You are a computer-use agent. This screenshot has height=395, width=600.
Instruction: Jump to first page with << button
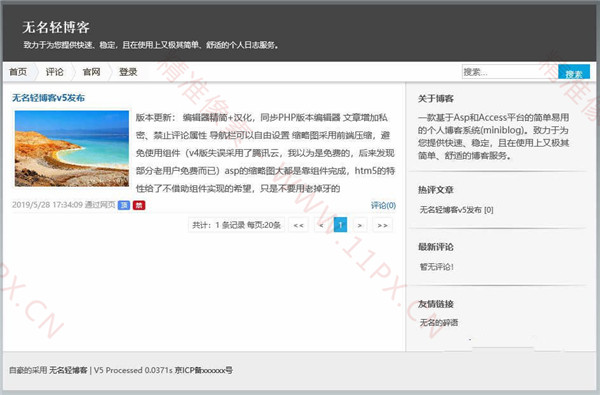pyautogui.click(x=298, y=225)
